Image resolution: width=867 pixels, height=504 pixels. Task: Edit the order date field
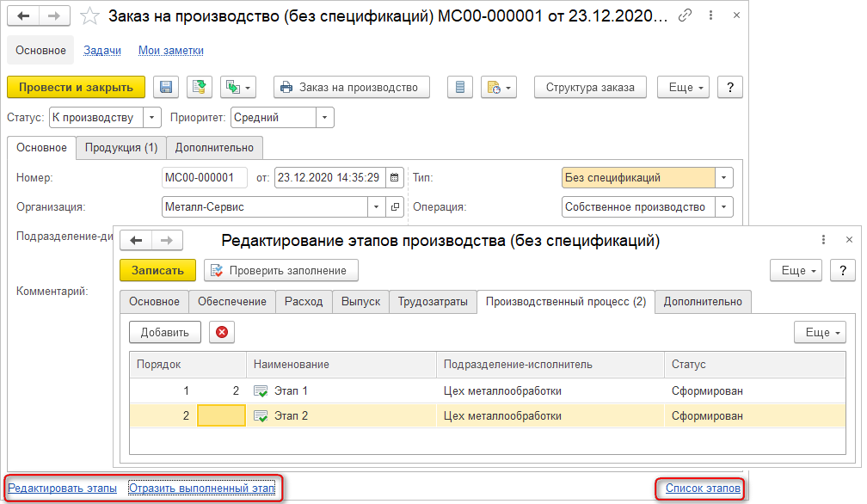click(x=329, y=177)
